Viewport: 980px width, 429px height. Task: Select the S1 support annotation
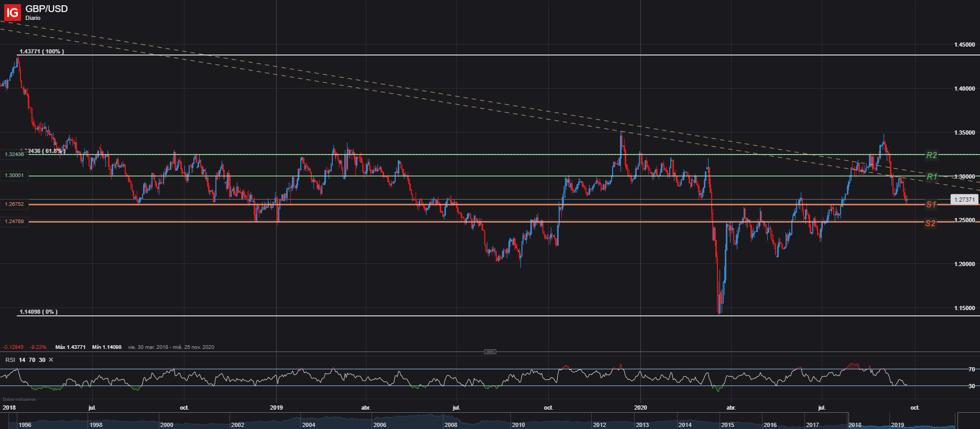[x=931, y=204]
